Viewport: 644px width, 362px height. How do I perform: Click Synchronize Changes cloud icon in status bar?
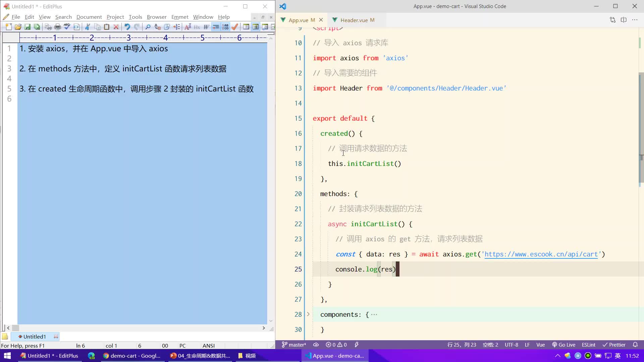coord(316,345)
